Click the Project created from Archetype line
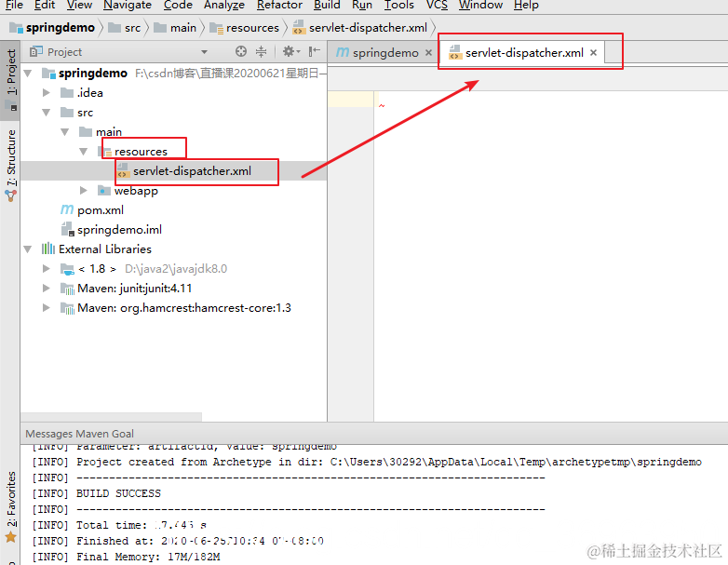Screen dimensions: 728x565 366,462
